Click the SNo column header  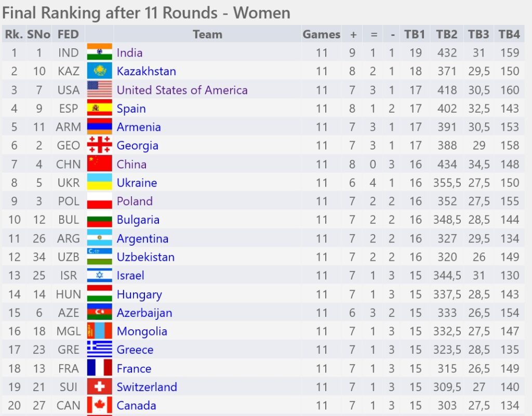pos(38,34)
